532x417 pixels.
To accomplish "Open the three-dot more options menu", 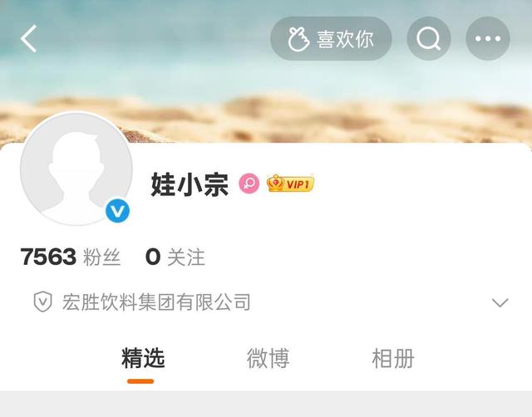I will pos(488,39).
